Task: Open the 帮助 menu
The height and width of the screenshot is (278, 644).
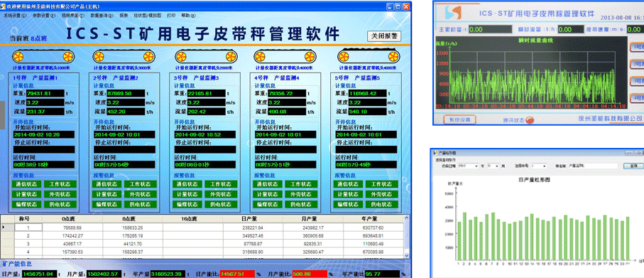Action: (x=189, y=15)
